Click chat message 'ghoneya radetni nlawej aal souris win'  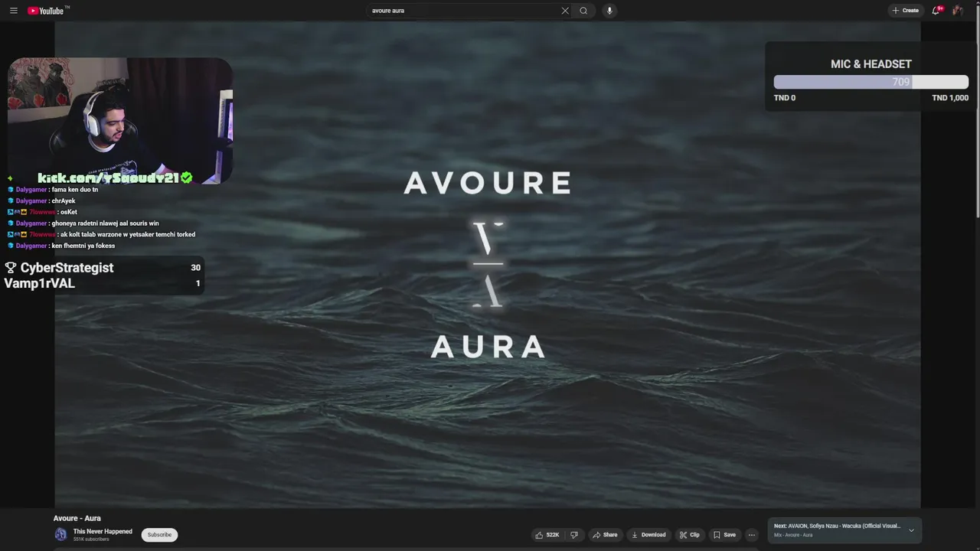(106, 223)
